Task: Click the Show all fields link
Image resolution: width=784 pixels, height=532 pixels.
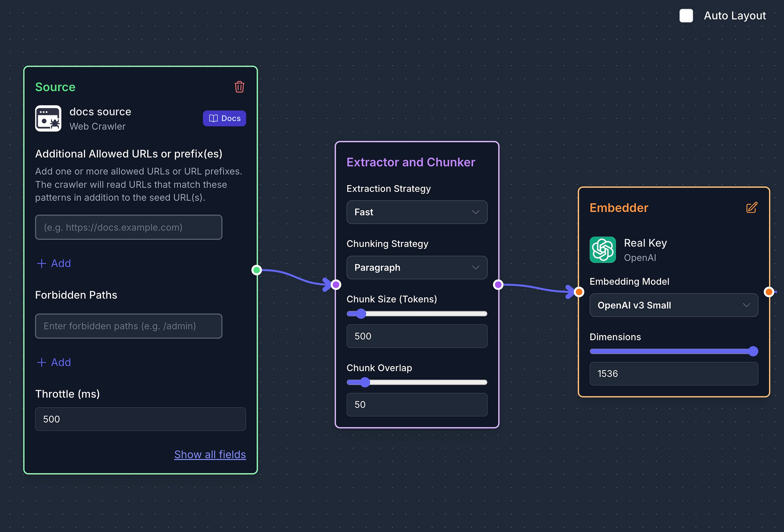Action: tap(210, 454)
